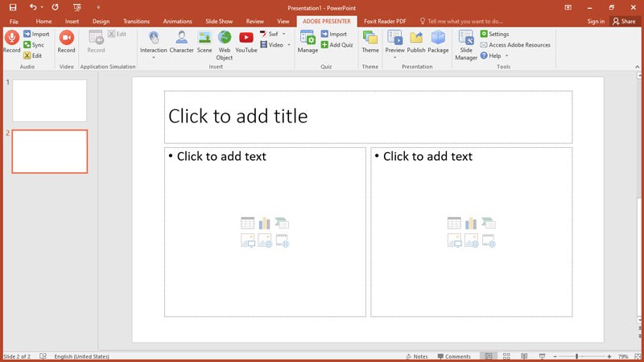
Task: Toggle the Comments pane
Action: [454, 356]
